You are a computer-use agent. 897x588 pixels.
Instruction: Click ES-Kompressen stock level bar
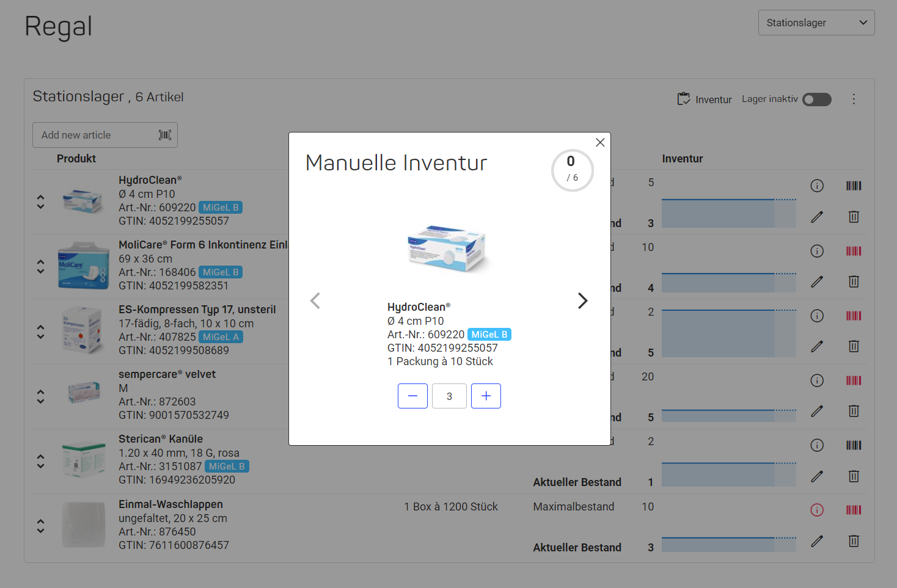click(729, 333)
